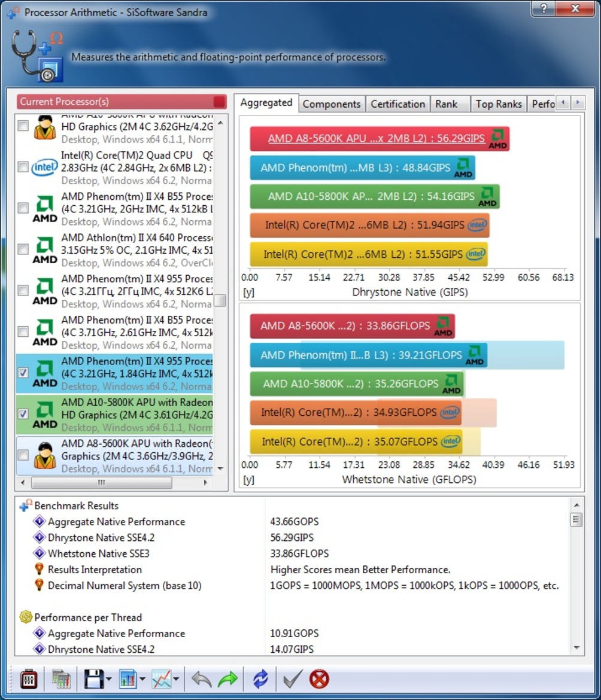The height and width of the screenshot is (700, 601).
Task: Click Intel logo on the 51.94GIPS orange bar
Action: [x=477, y=225]
